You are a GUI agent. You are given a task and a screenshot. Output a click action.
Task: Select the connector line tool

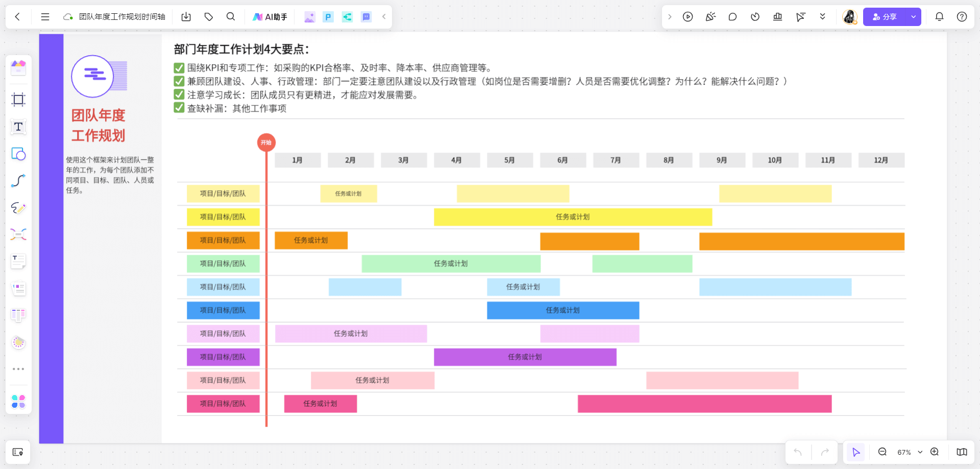point(18,181)
